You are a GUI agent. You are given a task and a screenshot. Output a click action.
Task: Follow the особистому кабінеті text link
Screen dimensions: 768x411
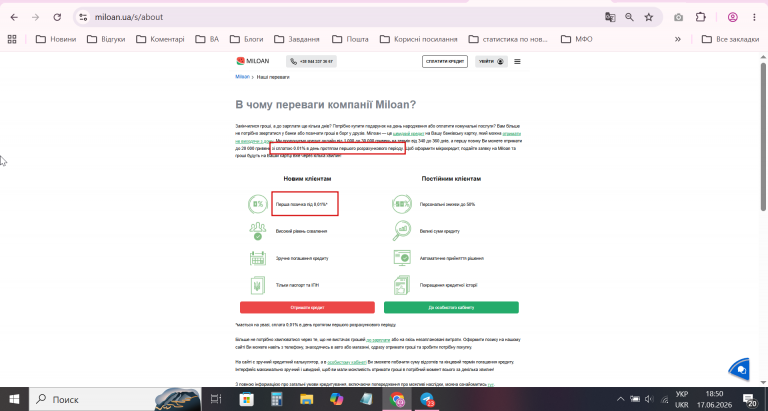(x=347, y=362)
